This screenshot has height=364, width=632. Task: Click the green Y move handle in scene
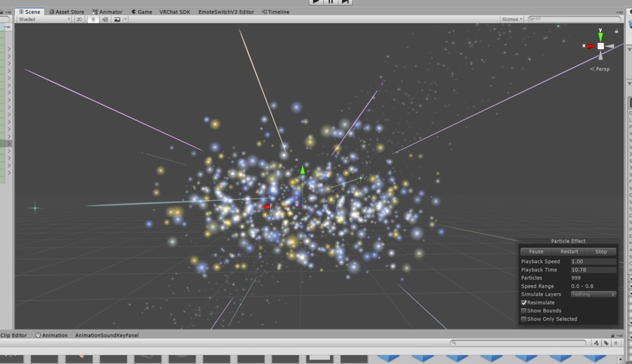pyautogui.click(x=302, y=170)
